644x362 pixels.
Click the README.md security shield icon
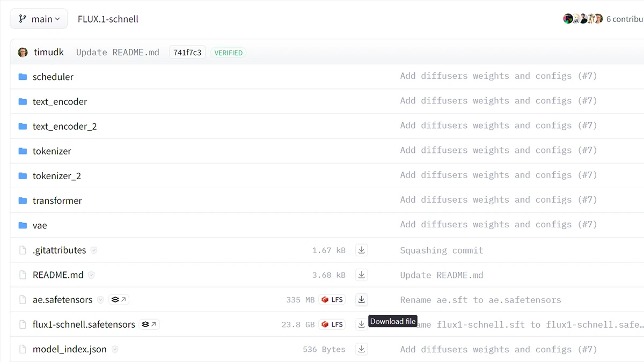[91, 275]
